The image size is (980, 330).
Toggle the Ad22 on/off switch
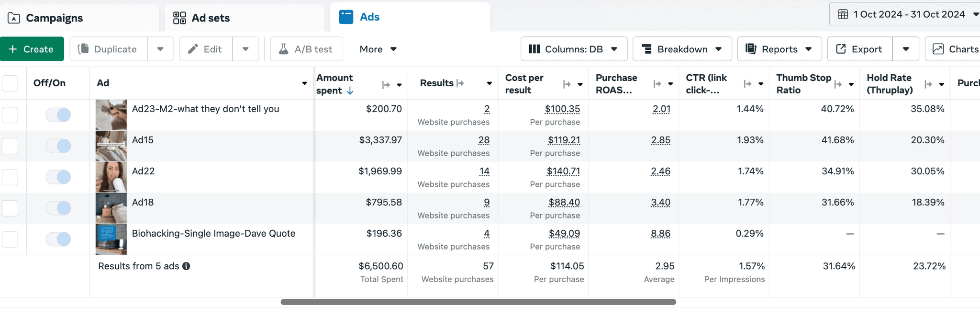click(58, 177)
